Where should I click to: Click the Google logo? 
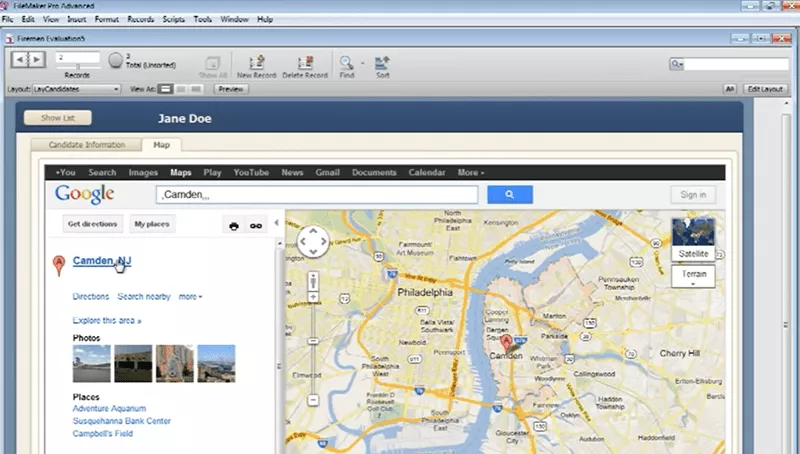(85, 194)
